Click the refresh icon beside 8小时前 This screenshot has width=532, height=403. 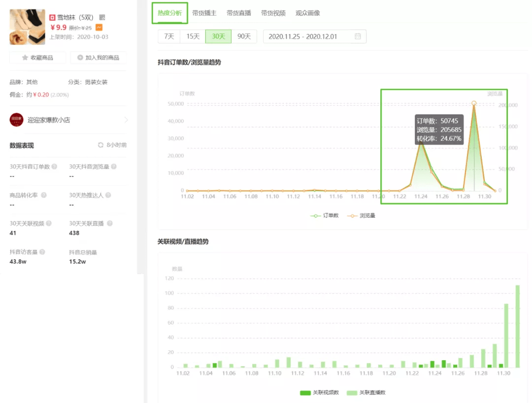click(101, 145)
